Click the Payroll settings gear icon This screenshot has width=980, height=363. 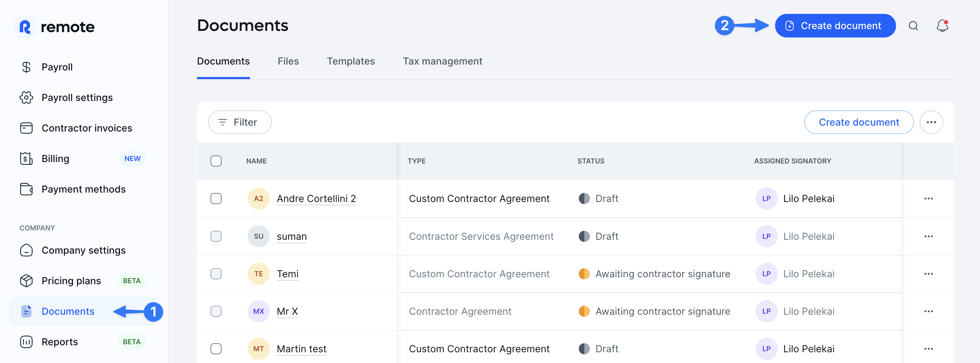pyautogui.click(x=26, y=98)
